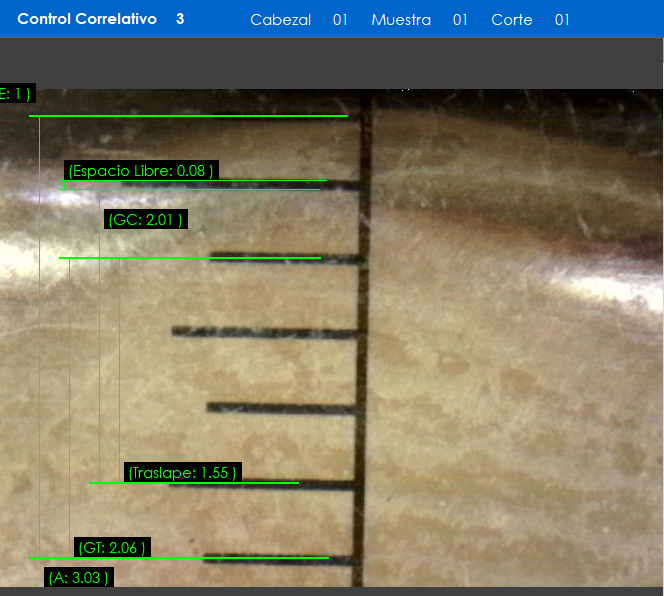
Task: Click the GT: 2.06 measurement label
Action: click(112, 547)
